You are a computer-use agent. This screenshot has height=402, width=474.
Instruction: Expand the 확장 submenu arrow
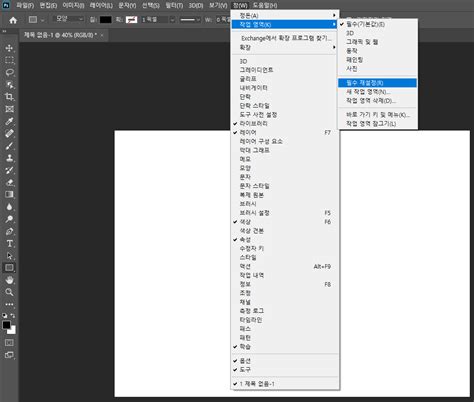click(x=334, y=47)
